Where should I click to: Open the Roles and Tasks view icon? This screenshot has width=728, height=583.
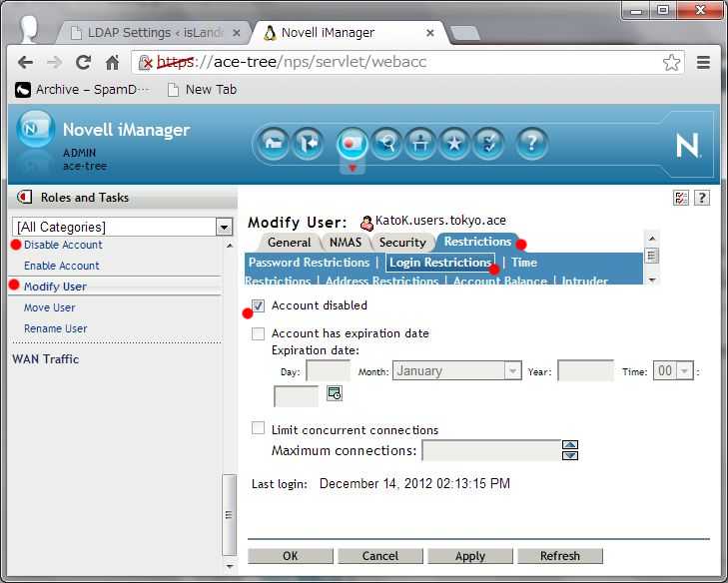[x=352, y=144]
